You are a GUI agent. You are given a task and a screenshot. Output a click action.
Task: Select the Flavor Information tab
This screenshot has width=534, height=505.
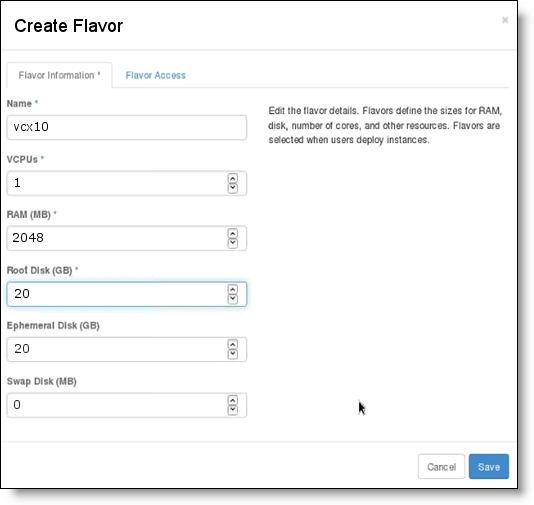pyautogui.click(x=59, y=75)
